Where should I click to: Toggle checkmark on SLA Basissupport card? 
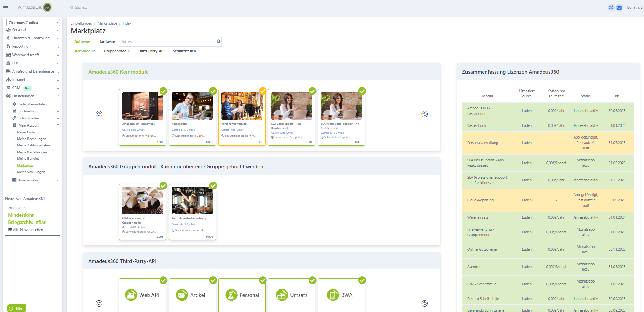312,91
